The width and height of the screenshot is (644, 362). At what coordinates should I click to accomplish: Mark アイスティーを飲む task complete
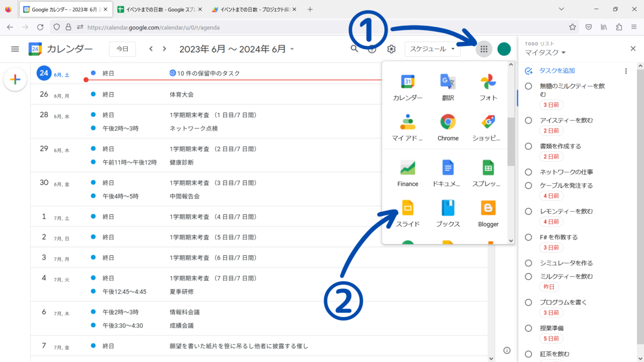coord(529,120)
